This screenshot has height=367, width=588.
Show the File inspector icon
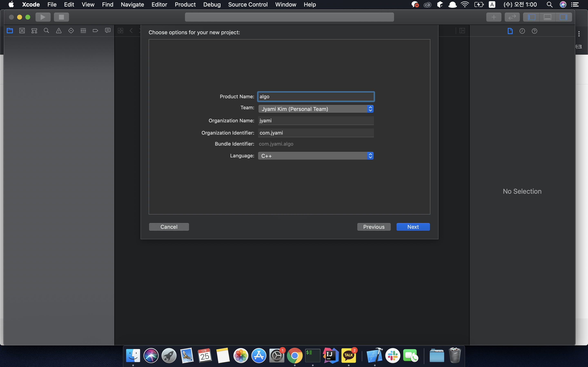click(510, 31)
